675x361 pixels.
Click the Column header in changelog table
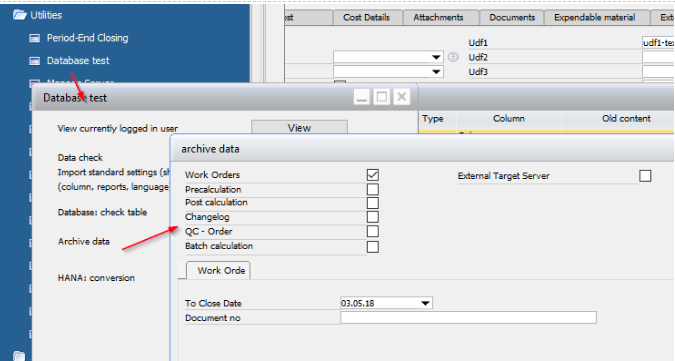(509, 119)
